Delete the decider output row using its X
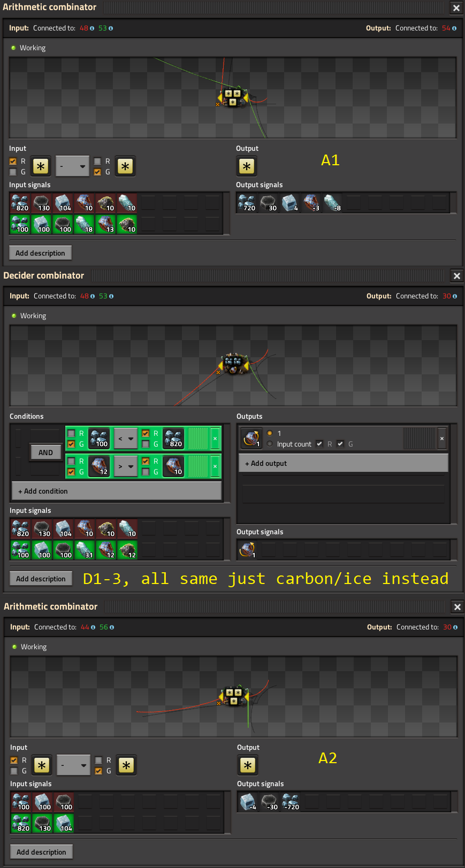 point(442,439)
